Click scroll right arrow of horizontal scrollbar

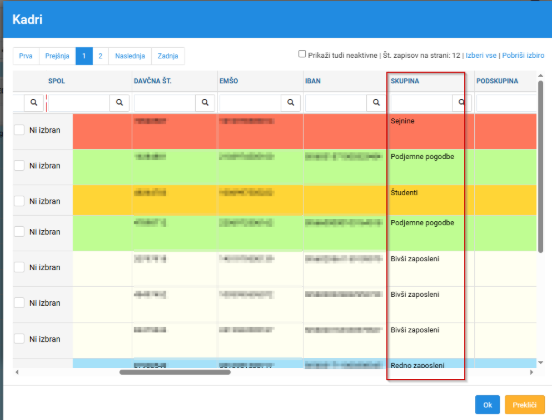click(x=532, y=372)
